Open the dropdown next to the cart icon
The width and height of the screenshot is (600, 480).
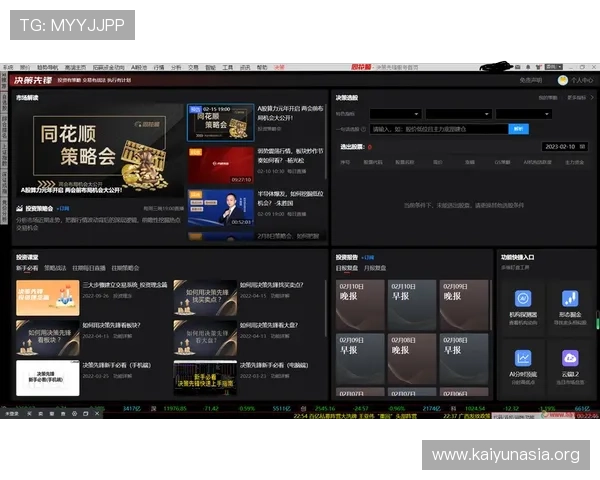tap(554, 67)
